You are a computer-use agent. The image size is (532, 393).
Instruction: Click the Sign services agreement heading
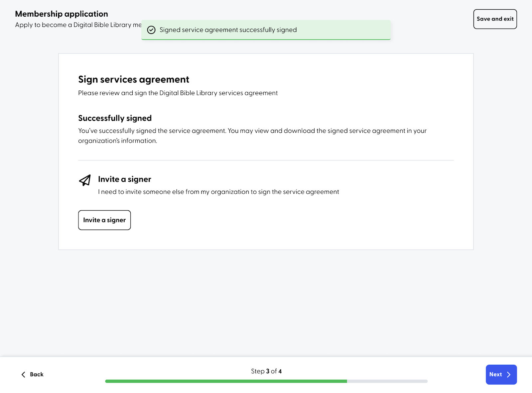coord(134,79)
